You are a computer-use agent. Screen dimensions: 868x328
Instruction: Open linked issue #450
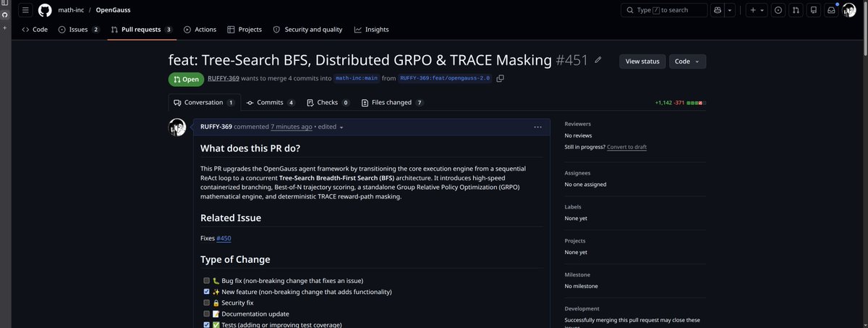[x=224, y=238]
